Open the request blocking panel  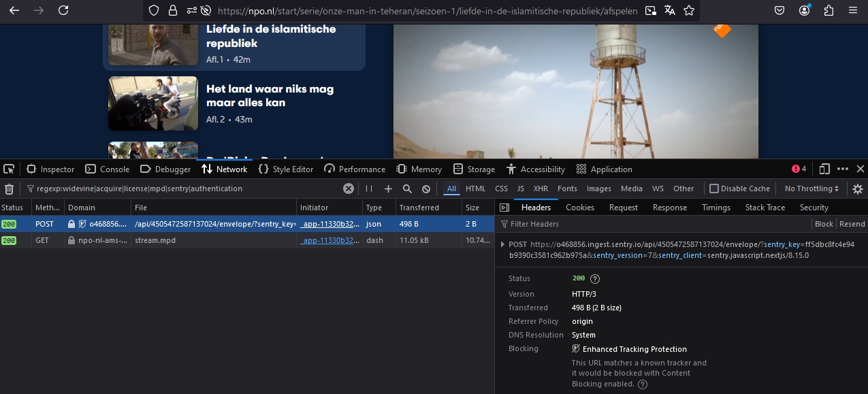426,188
